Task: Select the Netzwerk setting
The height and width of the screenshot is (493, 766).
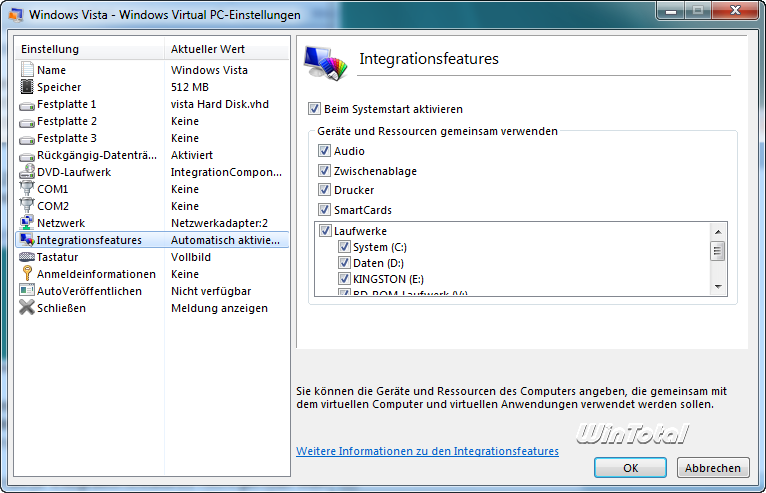Action: [152, 223]
